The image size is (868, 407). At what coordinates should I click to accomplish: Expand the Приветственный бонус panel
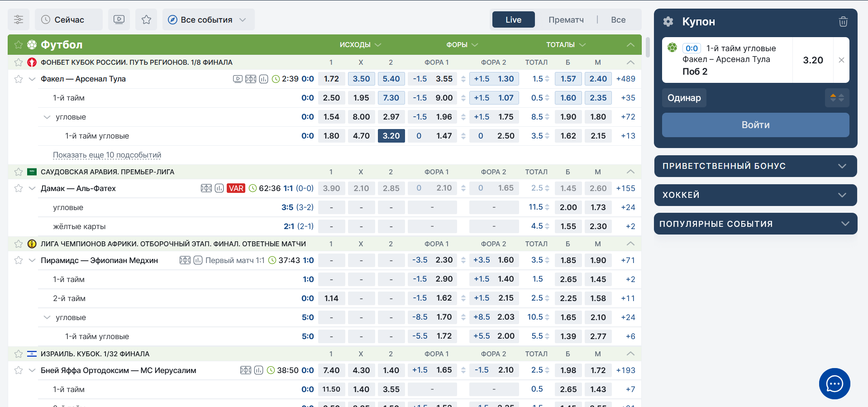coord(755,166)
